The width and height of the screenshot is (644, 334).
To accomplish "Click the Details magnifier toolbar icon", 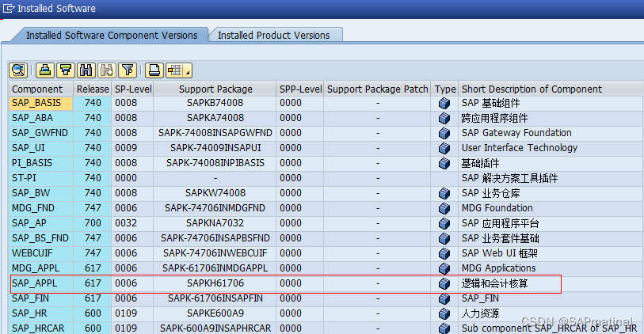I will tap(18, 70).
